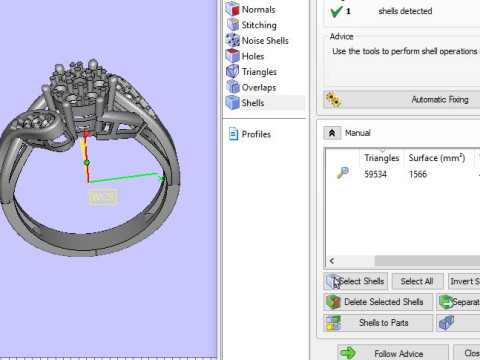Click the blue cubes button beside Shells to Parts
Viewport: 480px width, 360px height.
pyautogui.click(x=458, y=323)
